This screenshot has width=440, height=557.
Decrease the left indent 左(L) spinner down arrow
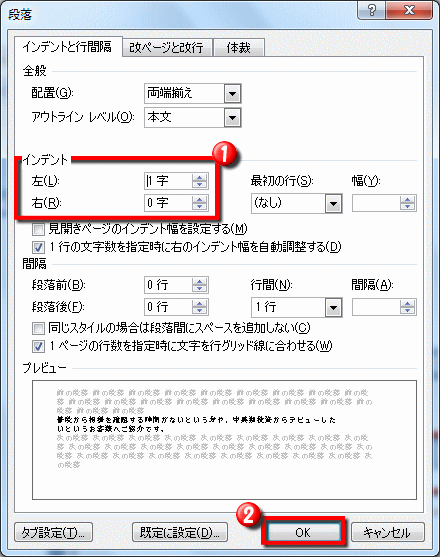tap(199, 184)
